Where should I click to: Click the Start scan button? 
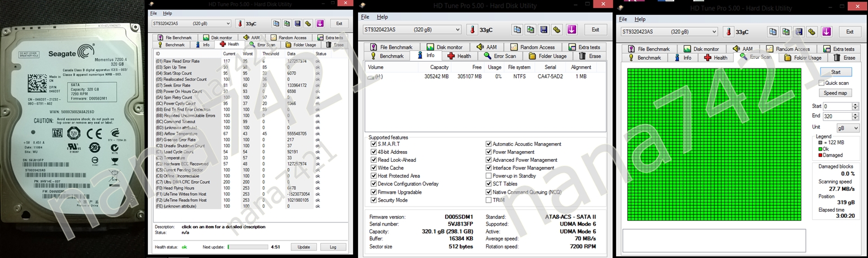coord(836,72)
